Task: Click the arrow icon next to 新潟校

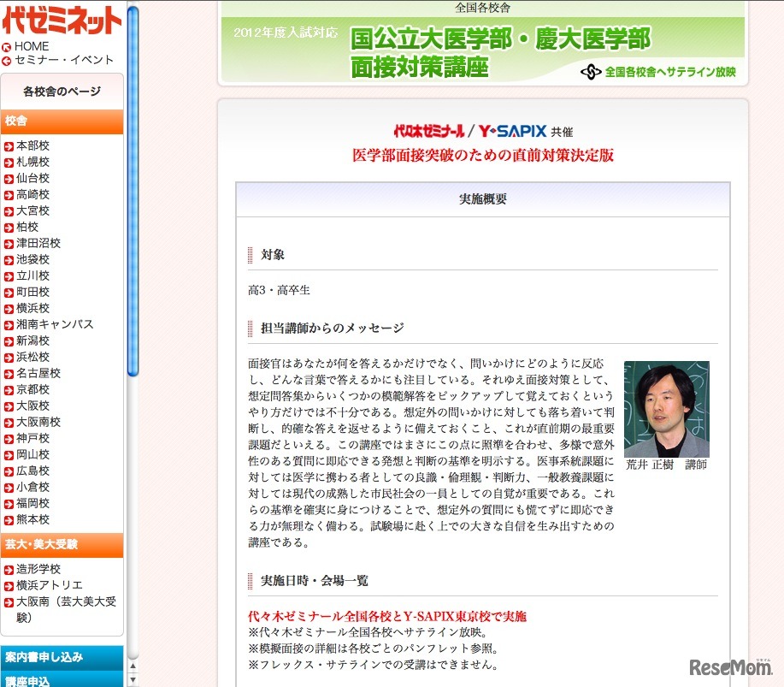Action: 9,341
